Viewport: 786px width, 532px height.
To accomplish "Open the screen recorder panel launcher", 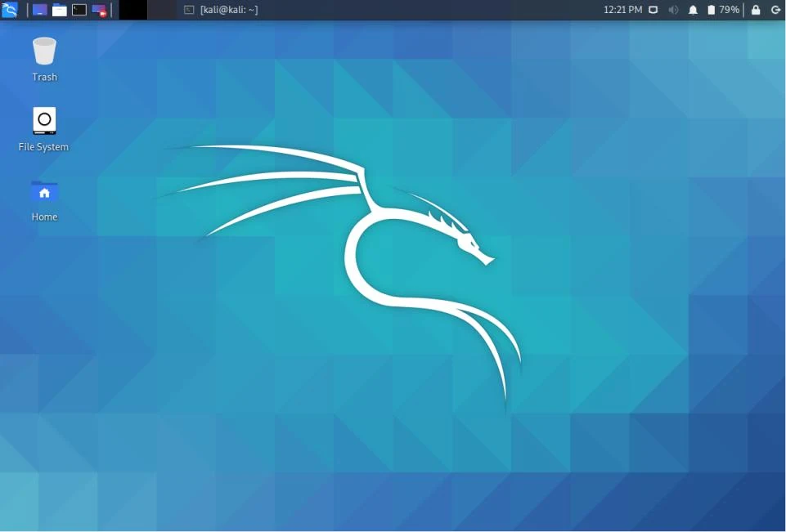I will (99, 10).
